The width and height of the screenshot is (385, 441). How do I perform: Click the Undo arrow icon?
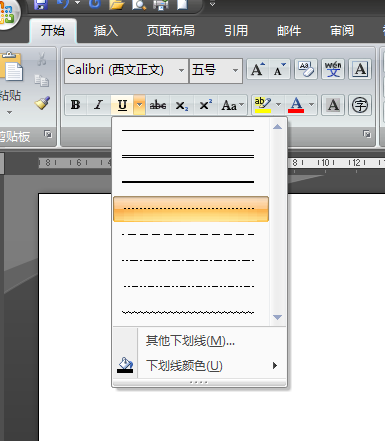point(62,4)
